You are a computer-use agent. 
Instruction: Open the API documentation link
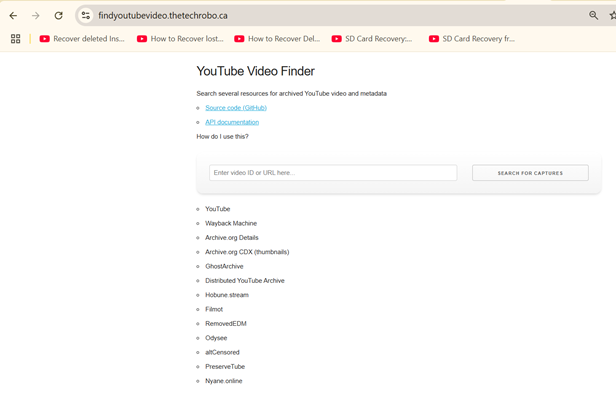232,122
